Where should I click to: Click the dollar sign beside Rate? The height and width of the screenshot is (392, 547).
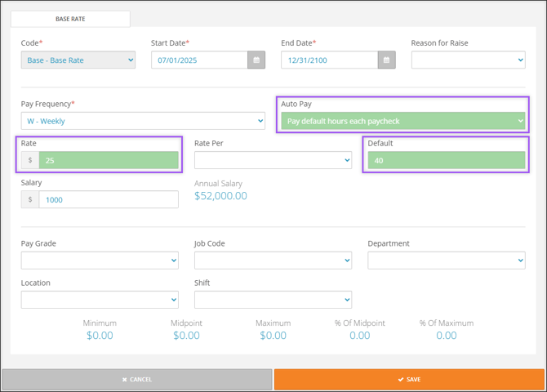30,160
